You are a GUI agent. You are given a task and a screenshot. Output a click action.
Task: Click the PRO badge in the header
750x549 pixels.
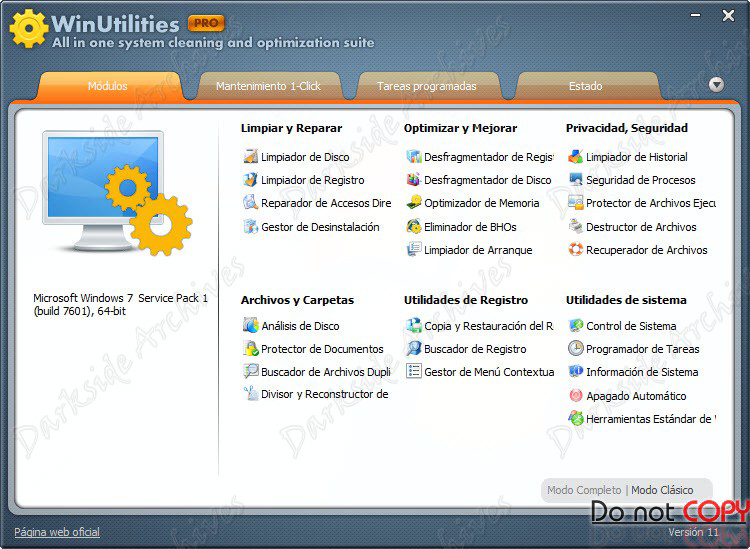(x=206, y=23)
